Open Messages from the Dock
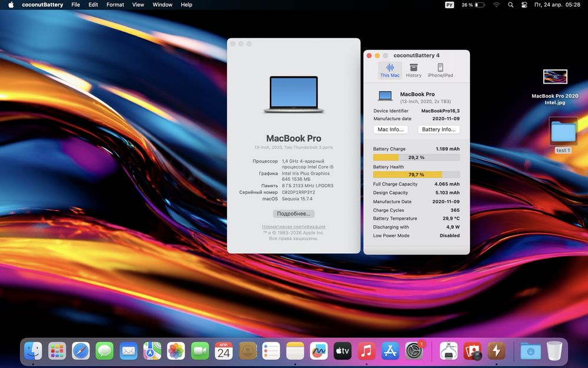 coord(105,352)
